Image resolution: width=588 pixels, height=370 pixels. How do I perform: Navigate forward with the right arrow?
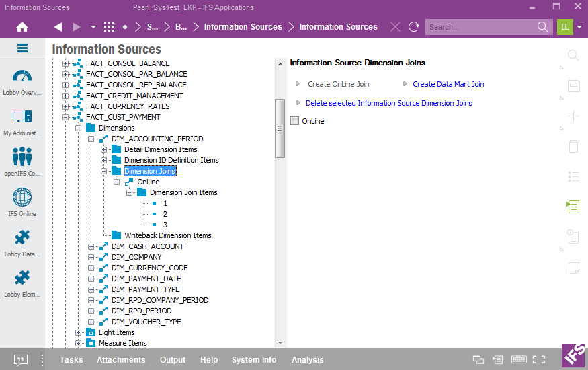(77, 27)
